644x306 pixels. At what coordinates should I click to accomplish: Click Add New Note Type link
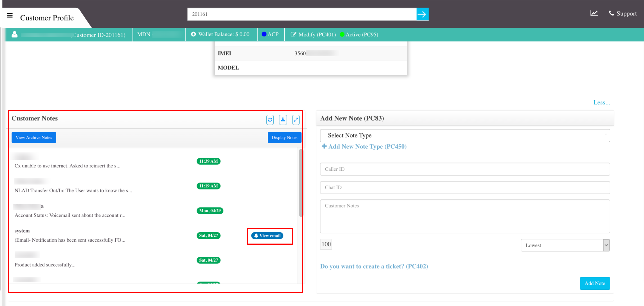pyautogui.click(x=364, y=147)
